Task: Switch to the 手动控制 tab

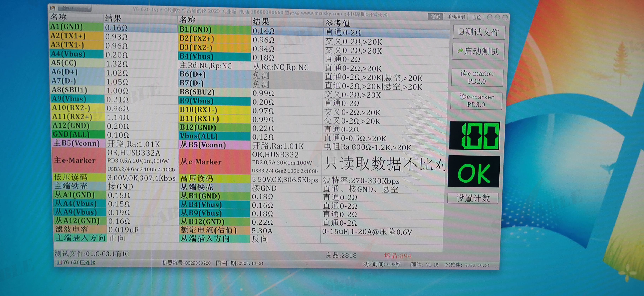Action: tap(456, 17)
